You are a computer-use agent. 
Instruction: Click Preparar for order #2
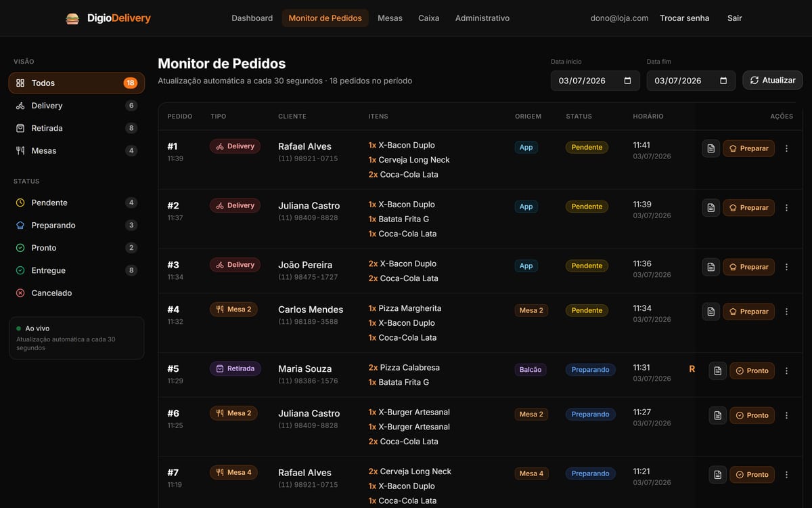[x=748, y=208]
